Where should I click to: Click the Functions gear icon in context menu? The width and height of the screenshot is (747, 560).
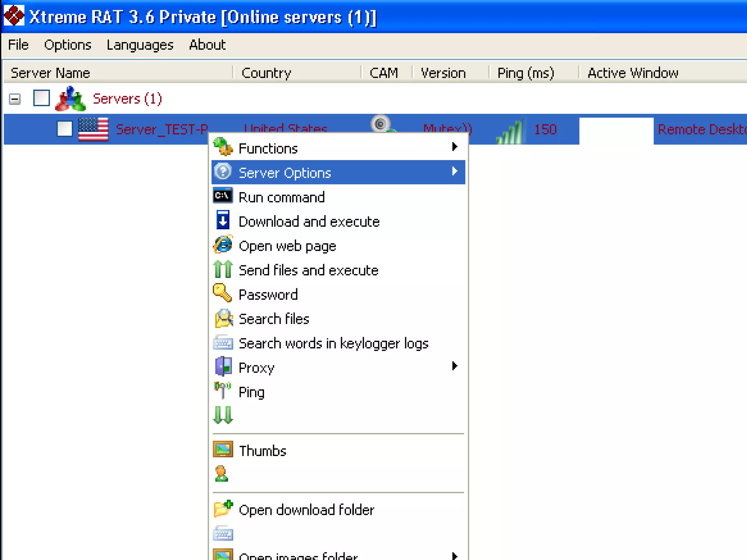(x=222, y=147)
